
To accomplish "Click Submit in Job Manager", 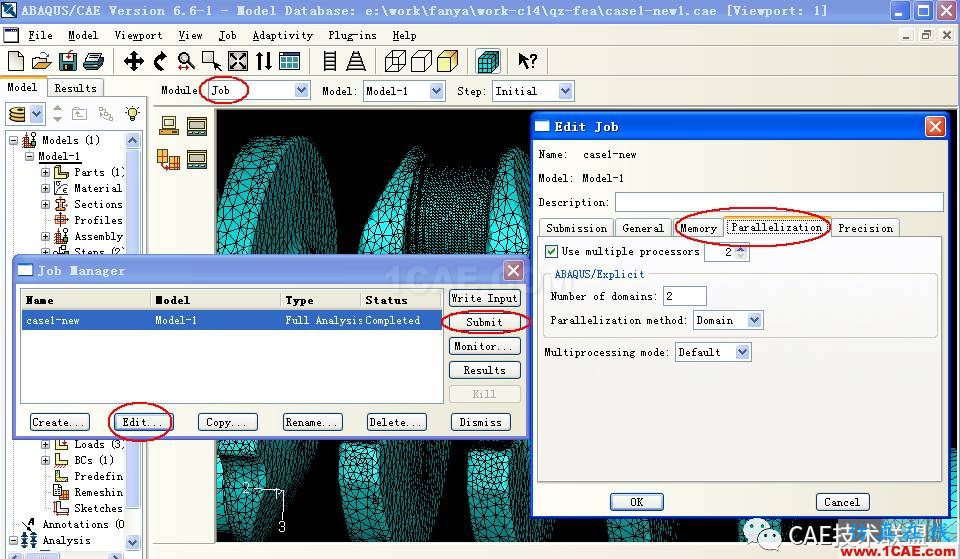I will point(484,322).
